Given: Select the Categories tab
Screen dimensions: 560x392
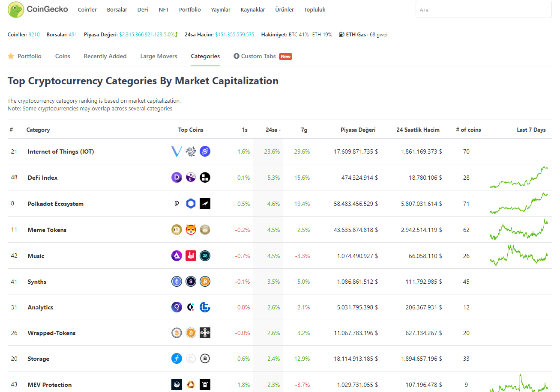Looking at the screenshot, I should [x=205, y=56].
